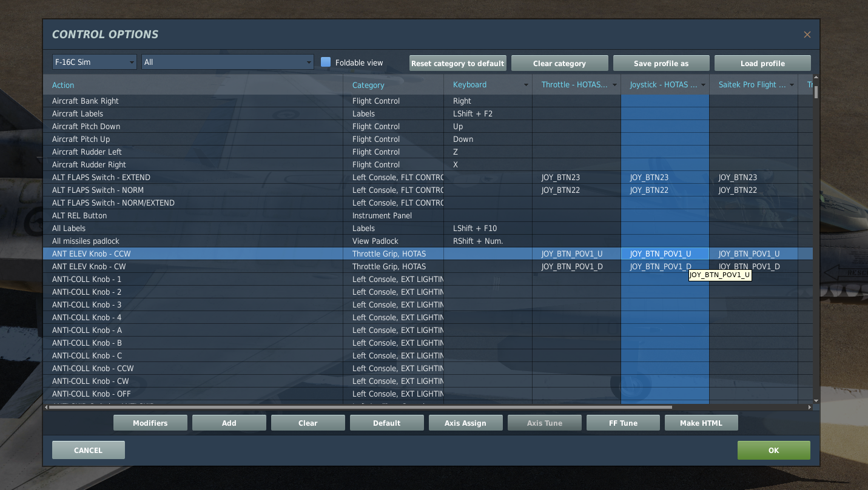Viewport: 868px width, 490px height.
Task: Click the Modifiers button
Action: 150,423
